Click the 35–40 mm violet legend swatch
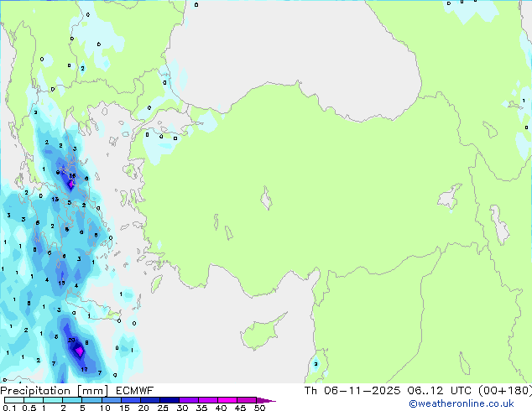Viewport: 532px width, 411px height. (207, 400)
